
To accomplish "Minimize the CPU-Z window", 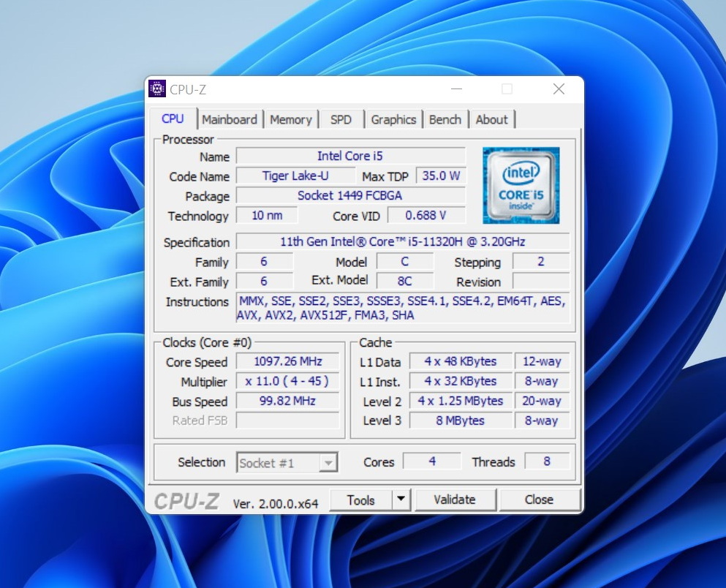I will click(x=456, y=89).
